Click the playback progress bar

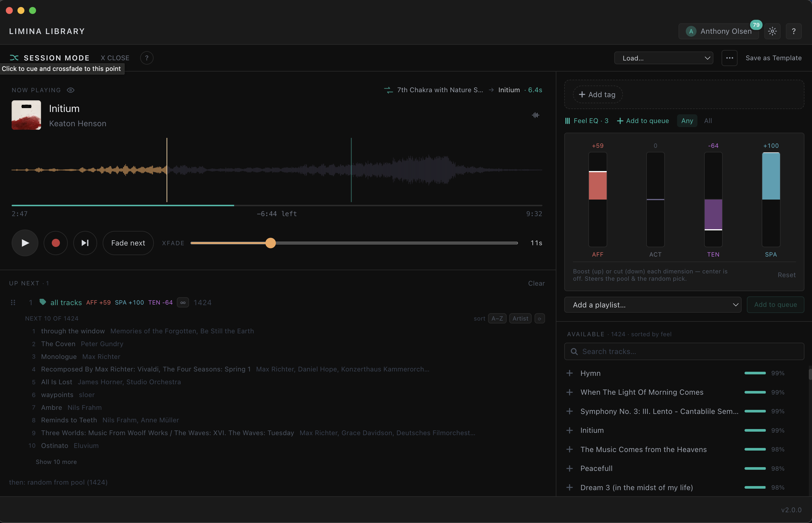click(x=277, y=205)
